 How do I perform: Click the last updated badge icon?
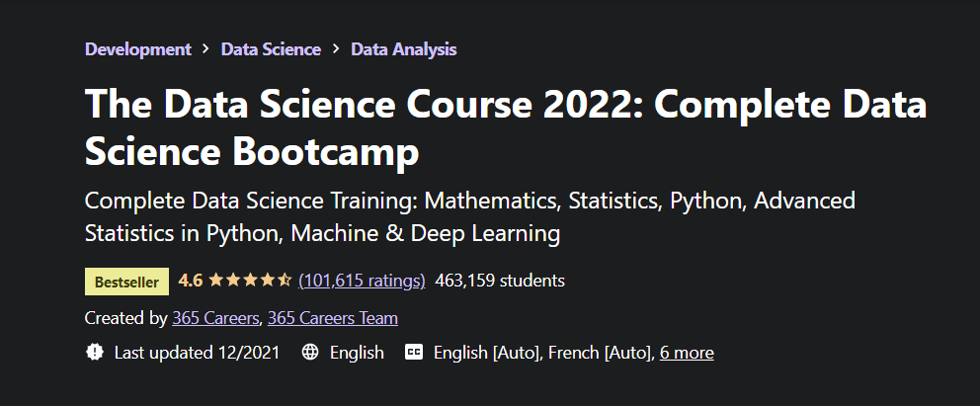pyautogui.click(x=95, y=353)
